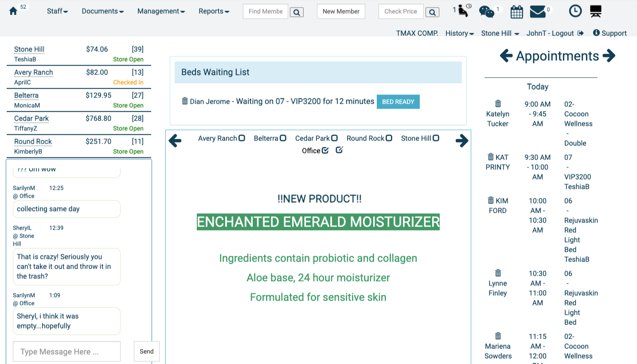637x364 pixels.
Task: Open the Documents menu
Action: click(x=102, y=11)
